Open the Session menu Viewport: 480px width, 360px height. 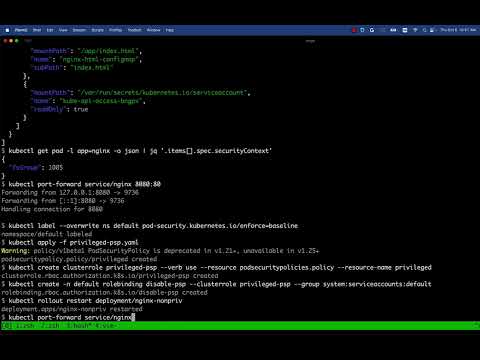tap(79, 30)
